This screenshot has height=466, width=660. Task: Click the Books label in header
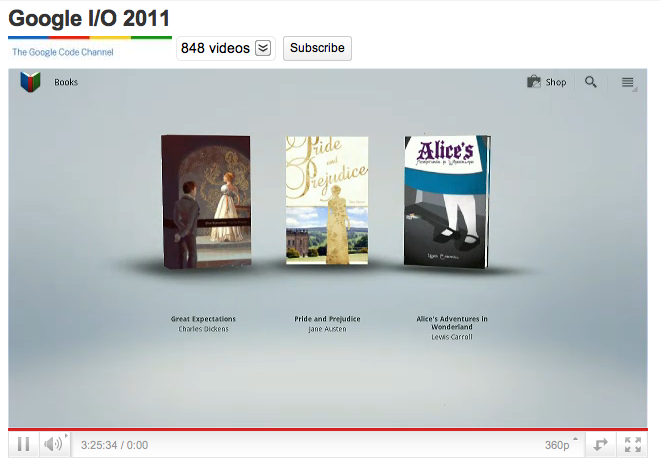pos(66,82)
